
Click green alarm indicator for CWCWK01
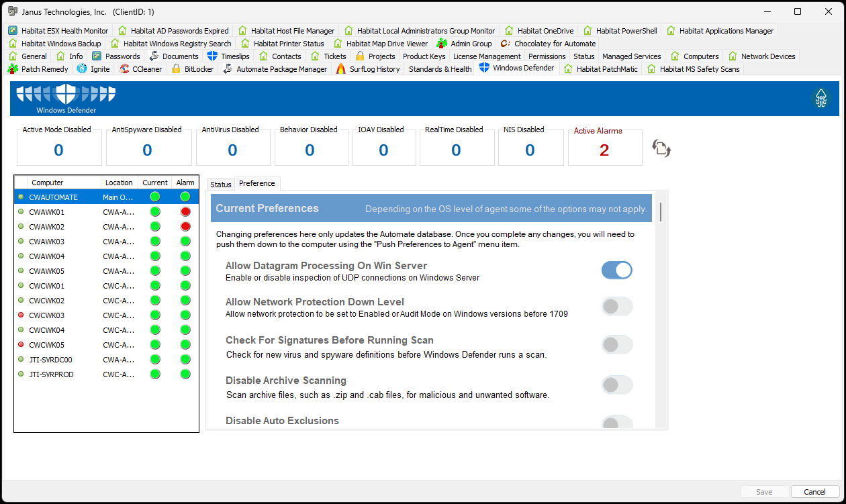click(185, 286)
